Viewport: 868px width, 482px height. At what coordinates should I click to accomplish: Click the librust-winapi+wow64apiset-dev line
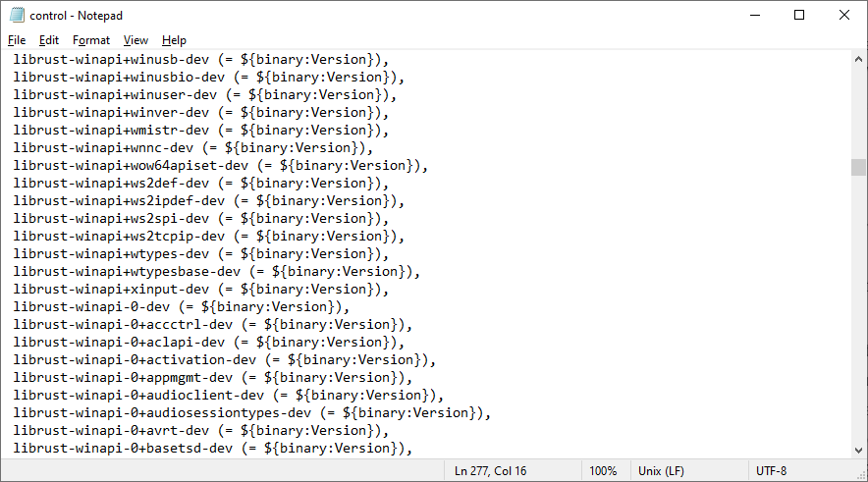[x=221, y=166]
